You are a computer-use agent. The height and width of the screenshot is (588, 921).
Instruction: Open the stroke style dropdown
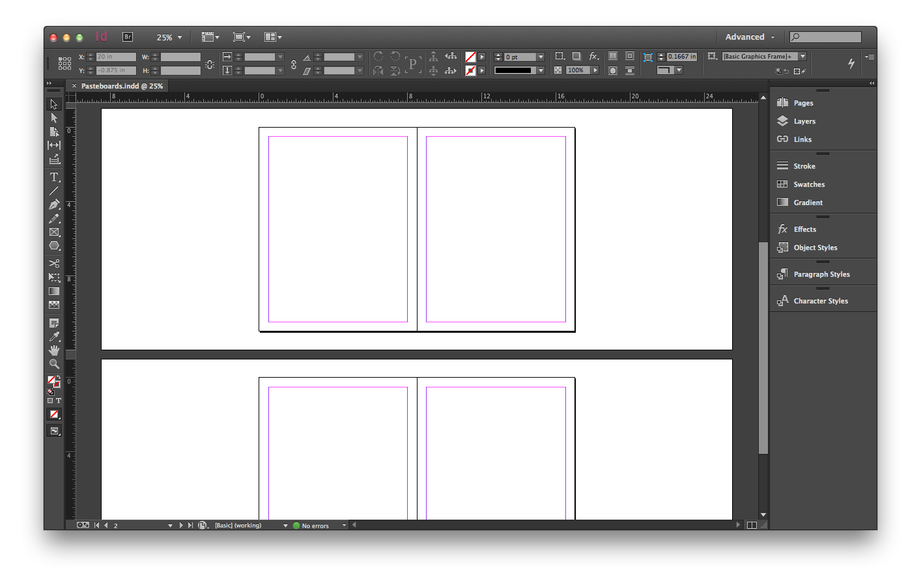541,70
